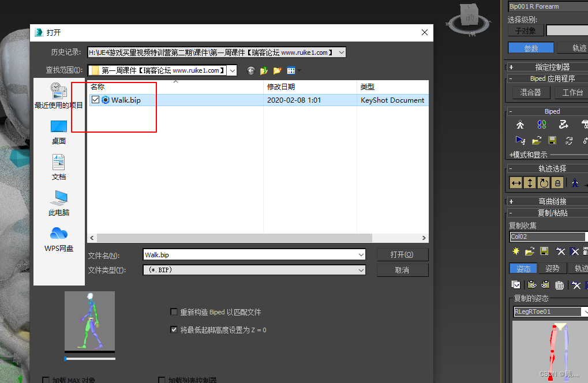Click Convert icon in Biped rollout
Image resolution: width=588 pixels, height=383 pixels.
pos(569,141)
